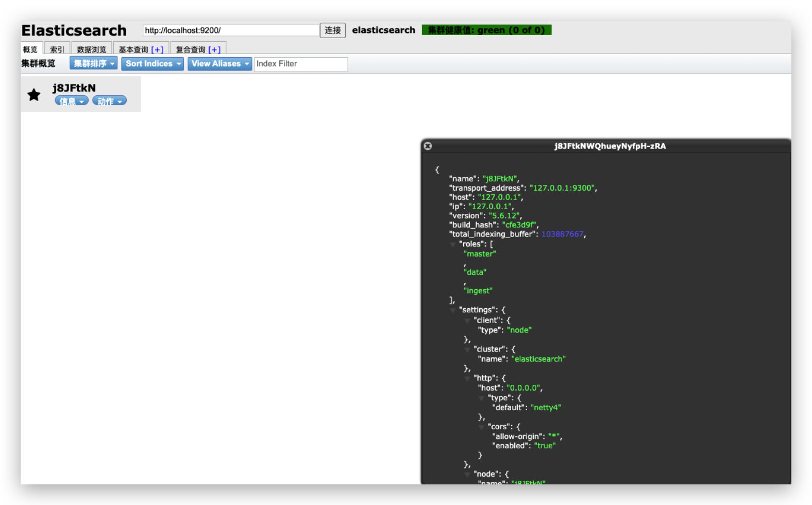The width and height of the screenshot is (812, 505).
Task: Collapse the "type" object under http
Action: point(482,398)
